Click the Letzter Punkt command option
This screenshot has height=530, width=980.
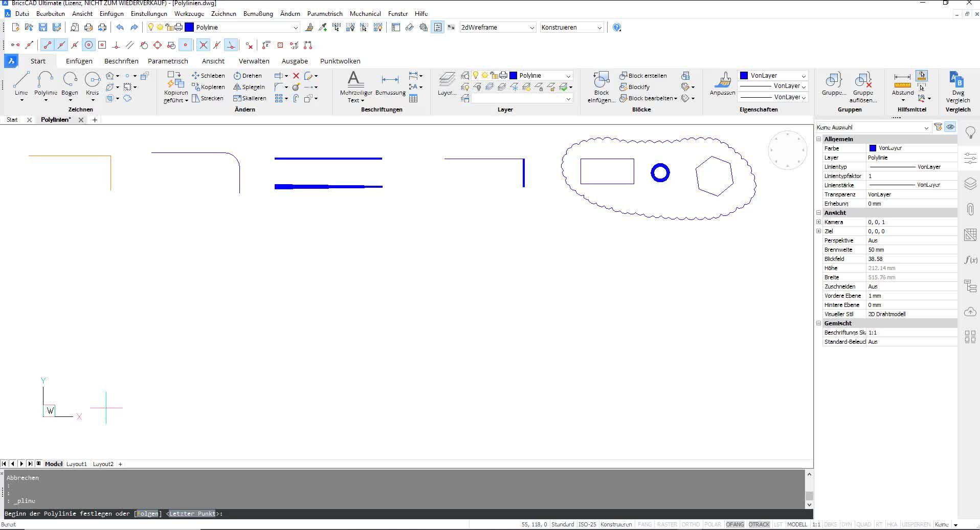pos(192,514)
